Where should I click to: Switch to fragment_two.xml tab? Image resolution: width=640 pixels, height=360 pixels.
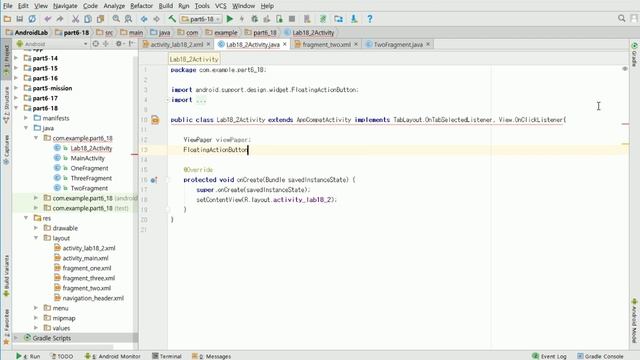326,44
